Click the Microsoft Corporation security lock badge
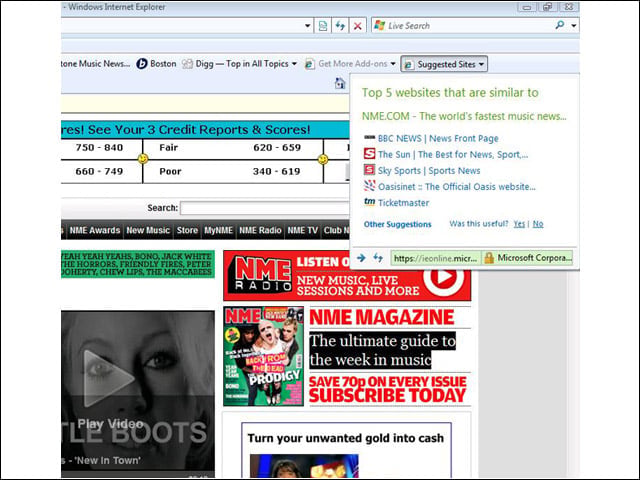Image resolution: width=640 pixels, height=480 pixels. coord(528,258)
